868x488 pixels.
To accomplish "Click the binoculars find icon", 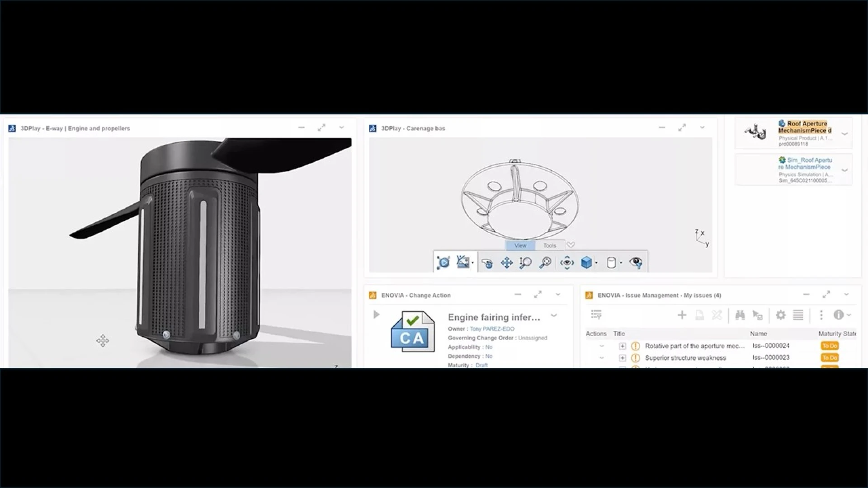I will 740,315.
